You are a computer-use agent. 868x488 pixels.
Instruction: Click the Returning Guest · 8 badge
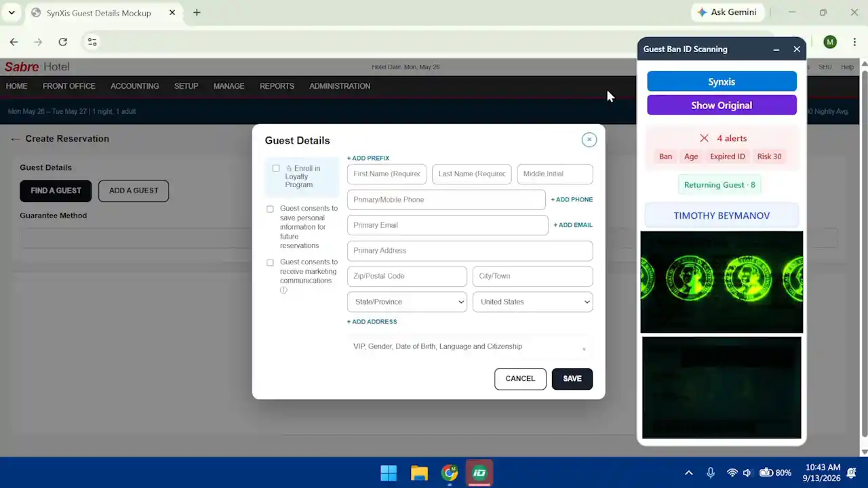coord(719,185)
